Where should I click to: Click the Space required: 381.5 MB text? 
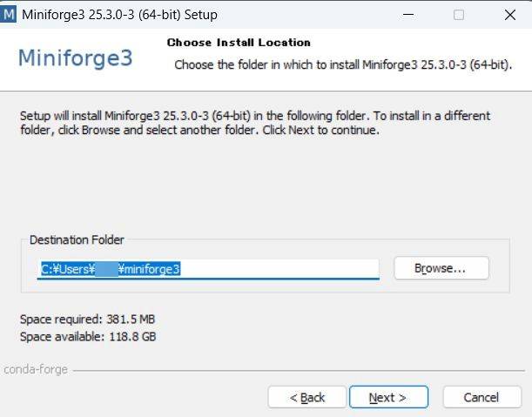pos(88,319)
